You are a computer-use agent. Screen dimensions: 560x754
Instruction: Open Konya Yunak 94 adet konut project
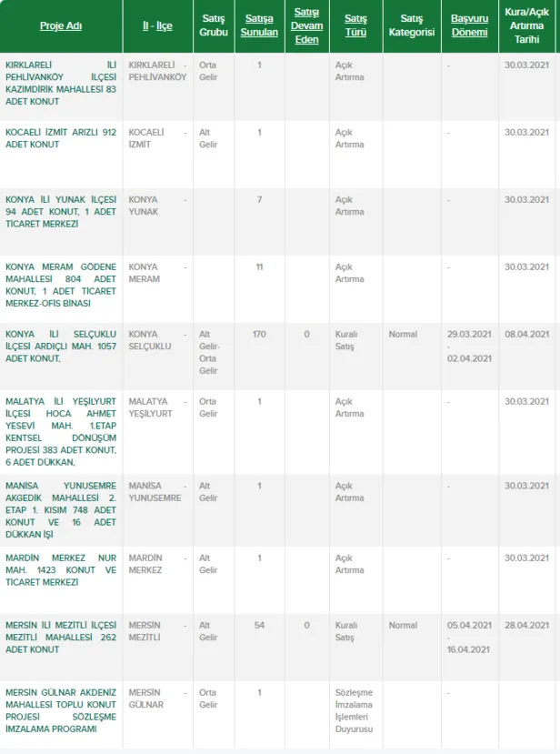[61, 211]
